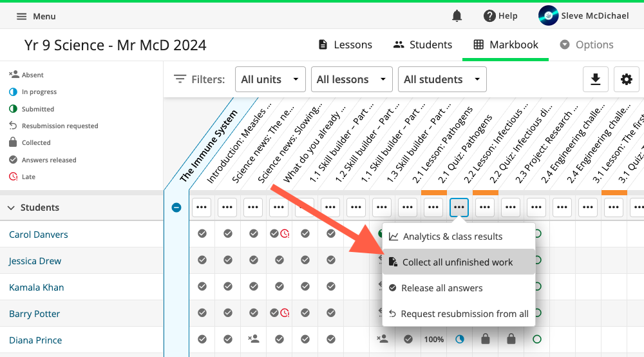Image resolution: width=644 pixels, height=357 pixels.
Task: Open the All lessons filter dropdown
Action: tap(352, 79)
